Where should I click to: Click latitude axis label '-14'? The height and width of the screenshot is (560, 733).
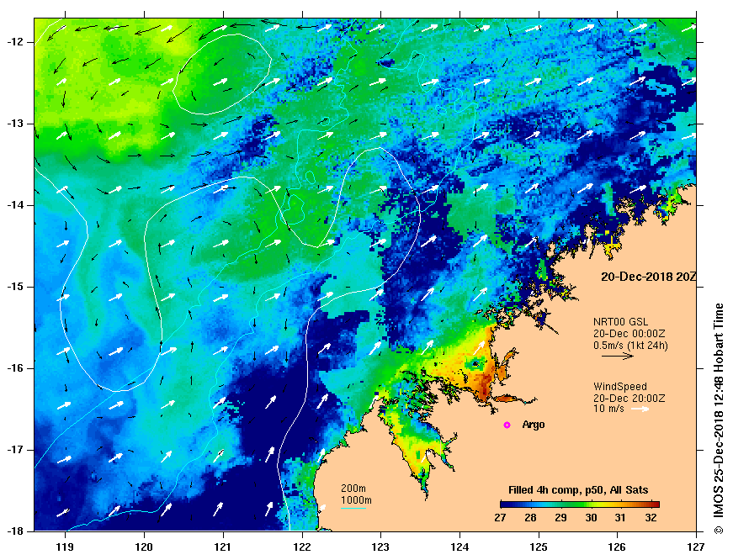15,205
